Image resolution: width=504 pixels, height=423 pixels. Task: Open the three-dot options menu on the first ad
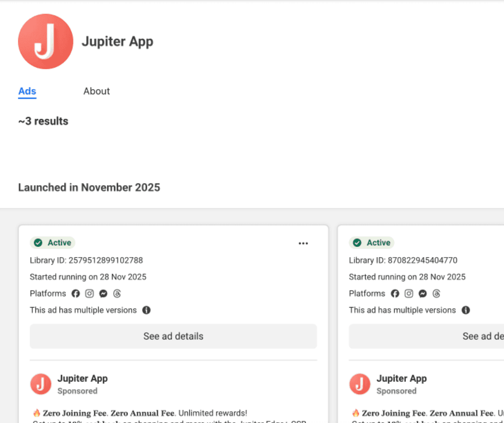point(303,243)
